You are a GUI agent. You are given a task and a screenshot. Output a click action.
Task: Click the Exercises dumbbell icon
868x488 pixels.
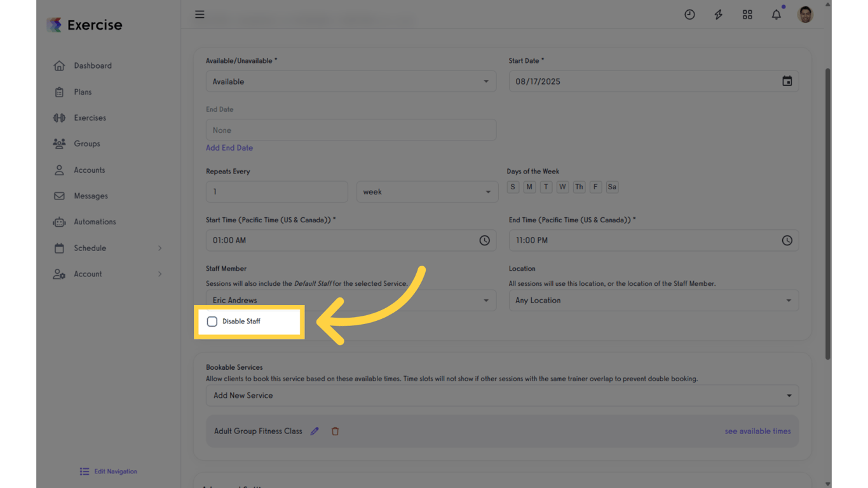point(59,118)
